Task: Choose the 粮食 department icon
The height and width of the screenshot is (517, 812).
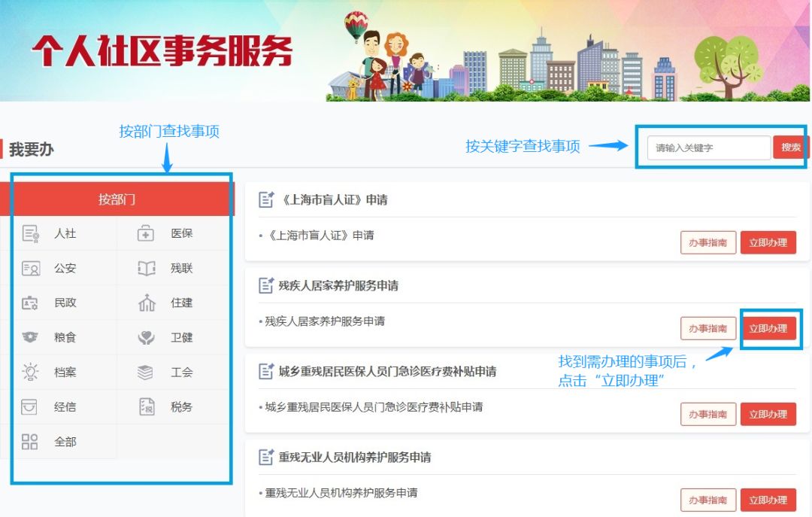Action: pos(30,338)
